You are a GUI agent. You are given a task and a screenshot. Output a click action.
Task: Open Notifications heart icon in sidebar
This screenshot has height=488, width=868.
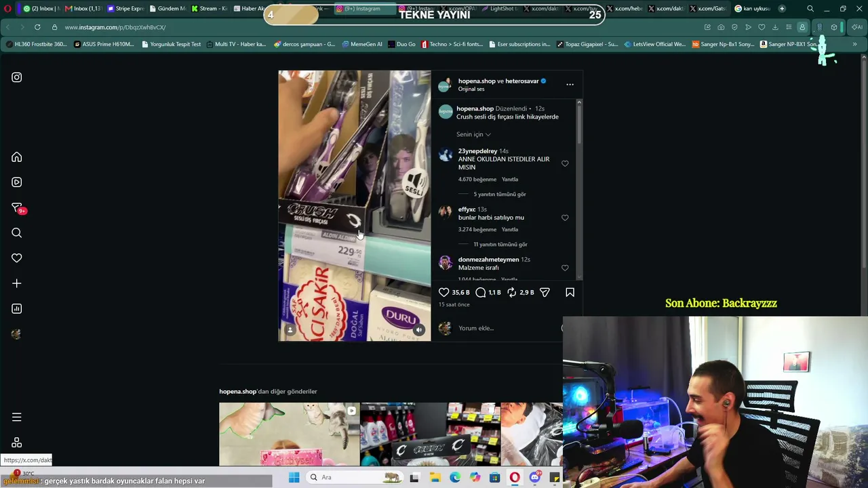pyautogui.click(x=17, y=258)
